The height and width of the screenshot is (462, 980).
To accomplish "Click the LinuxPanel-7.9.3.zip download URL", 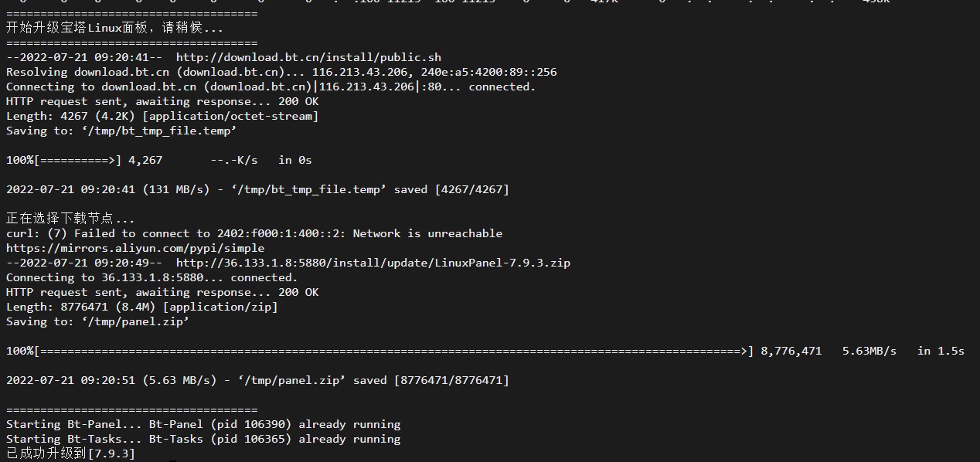I will pos(373,263).
